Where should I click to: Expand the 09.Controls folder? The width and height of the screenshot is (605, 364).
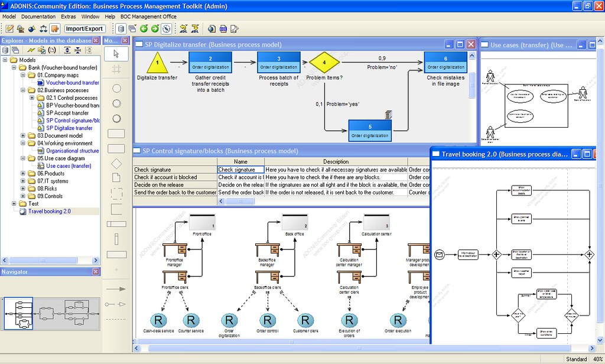coord(23,196)
